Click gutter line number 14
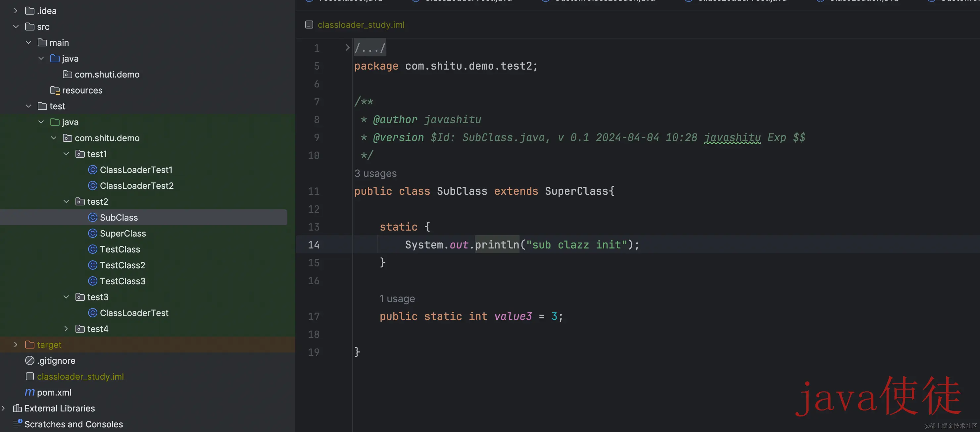Viewport: 980px width, 432px height. [x=314, y=245]
